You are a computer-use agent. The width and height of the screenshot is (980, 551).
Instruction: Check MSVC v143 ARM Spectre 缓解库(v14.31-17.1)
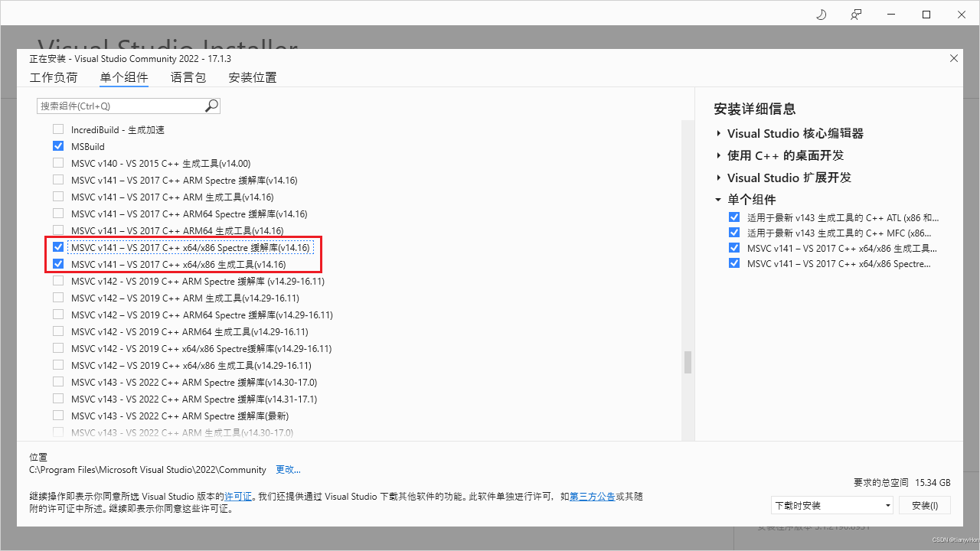point(58,399)
